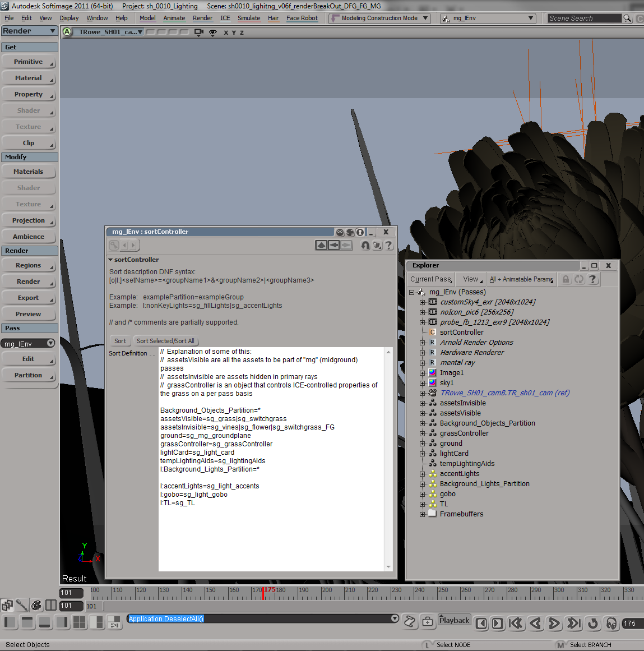Toggle the viewport eye visibility icon
The image size is (644, 651).
[x=213, y=33]
